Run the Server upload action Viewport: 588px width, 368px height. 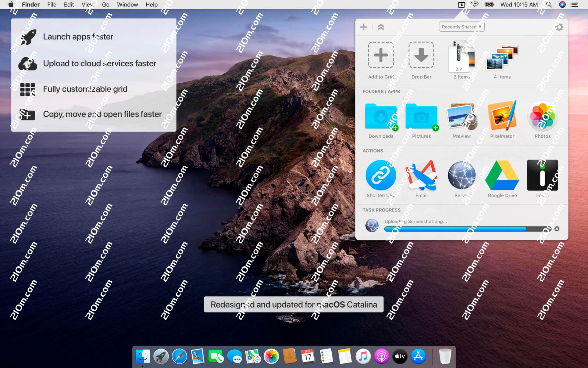461,179
